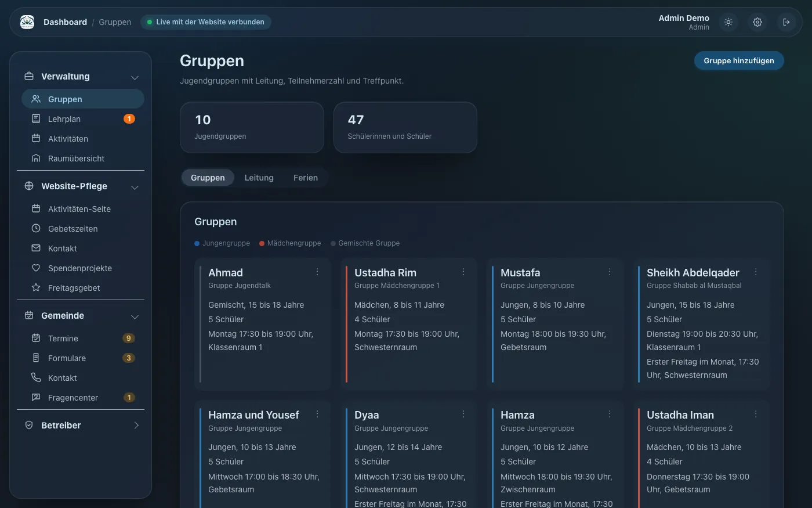Screen dimensions: 812x508
Task: Open three-dot menu on Hamza und Yousef card
Action: click(x=317, y=414)
